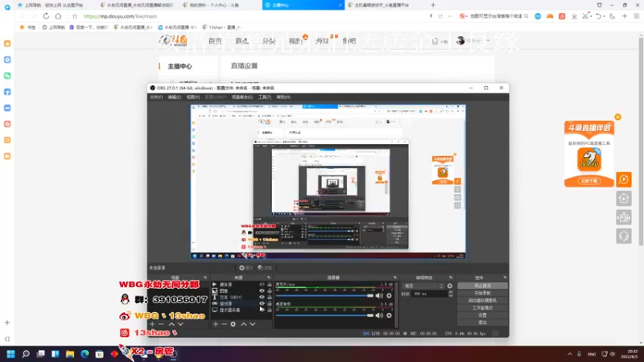
Task: Show hidden system tray icons chevron
Action: 570,354
